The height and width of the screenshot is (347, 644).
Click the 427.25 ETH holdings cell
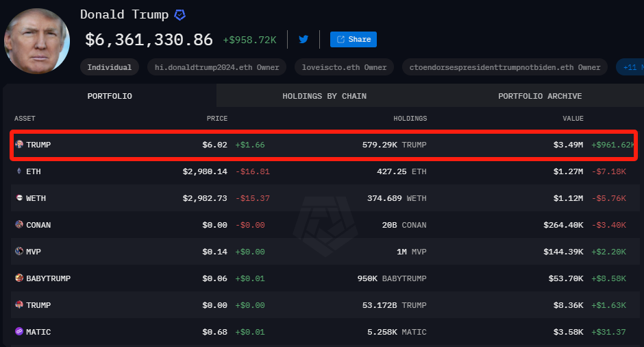[x=401, y=171]
